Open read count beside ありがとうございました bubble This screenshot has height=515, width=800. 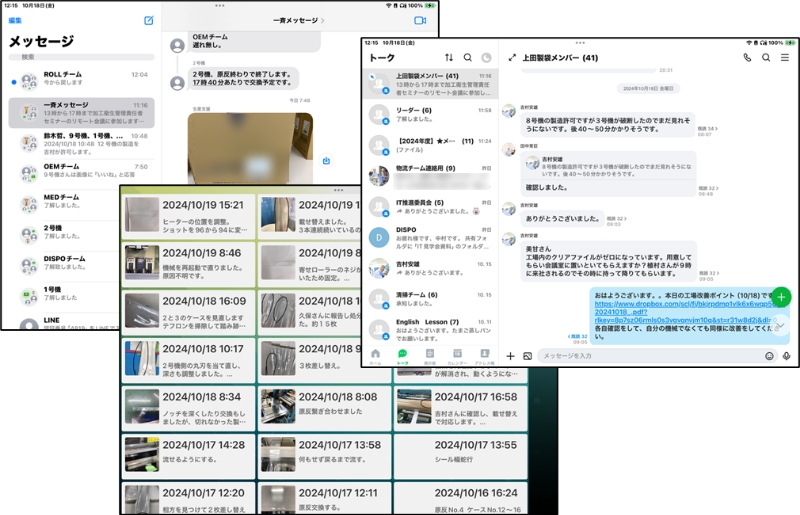coord(616,218)
